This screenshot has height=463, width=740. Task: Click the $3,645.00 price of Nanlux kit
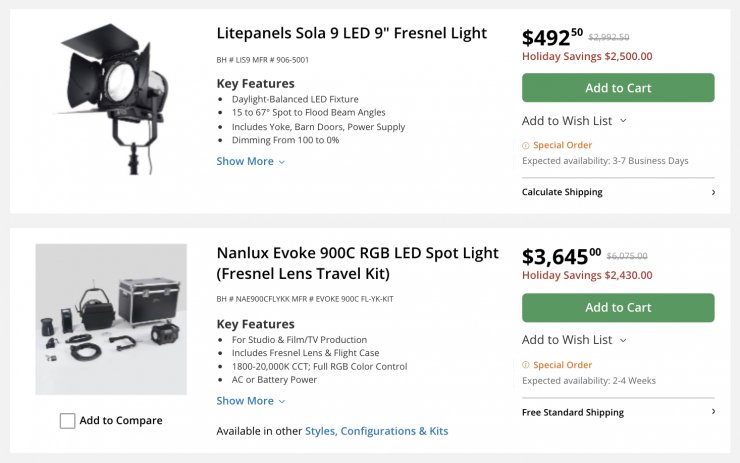point(561,257)
